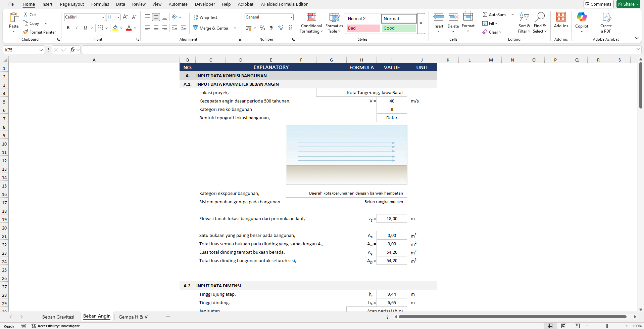Open the Comments pane button
The width and height of the screenshot is (644, 329).
[598, 4]
